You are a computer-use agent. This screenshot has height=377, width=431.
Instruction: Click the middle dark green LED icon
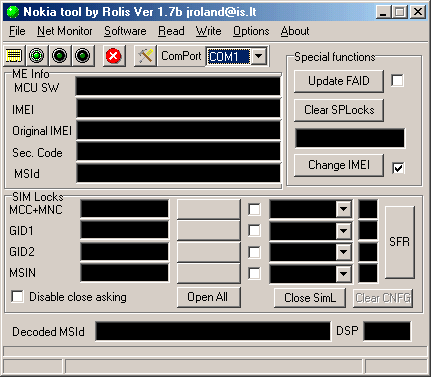(x=59, y=56)
